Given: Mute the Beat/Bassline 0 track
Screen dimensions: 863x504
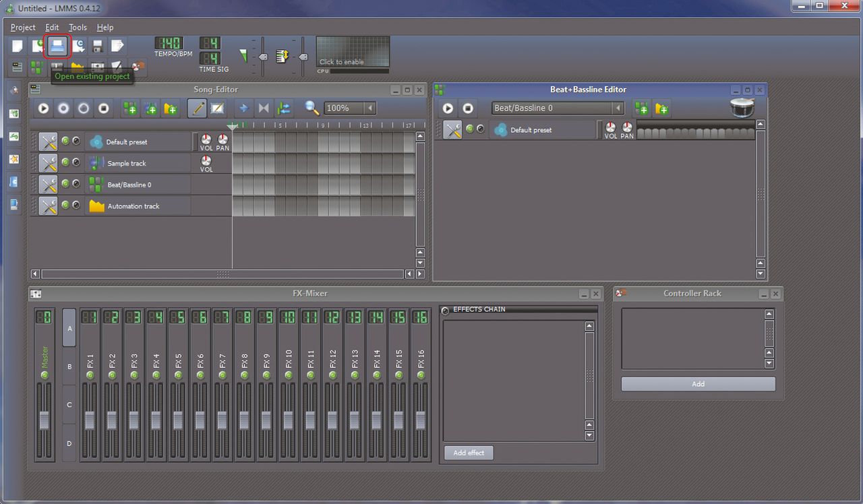Looking at the screenshot, I should point(65,183).
